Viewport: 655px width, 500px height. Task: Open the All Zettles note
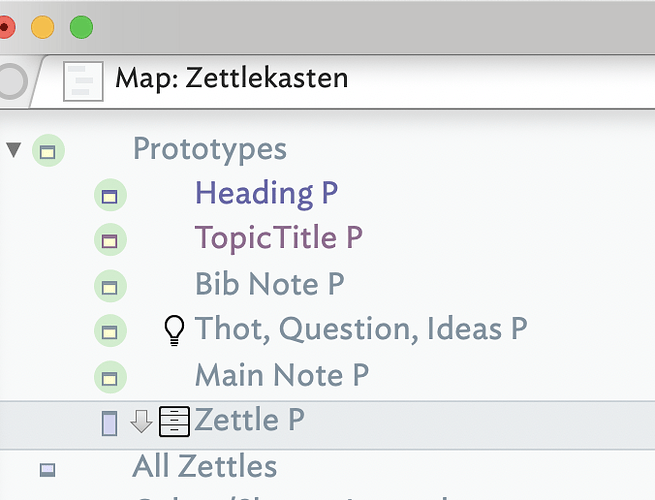(x=204, y=466)
